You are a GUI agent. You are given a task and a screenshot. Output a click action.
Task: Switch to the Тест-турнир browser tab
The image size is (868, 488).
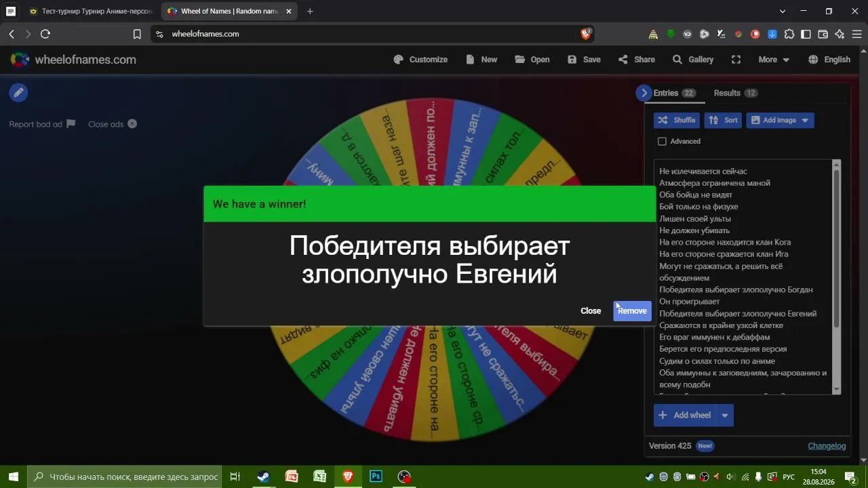(x=92, y=12)
